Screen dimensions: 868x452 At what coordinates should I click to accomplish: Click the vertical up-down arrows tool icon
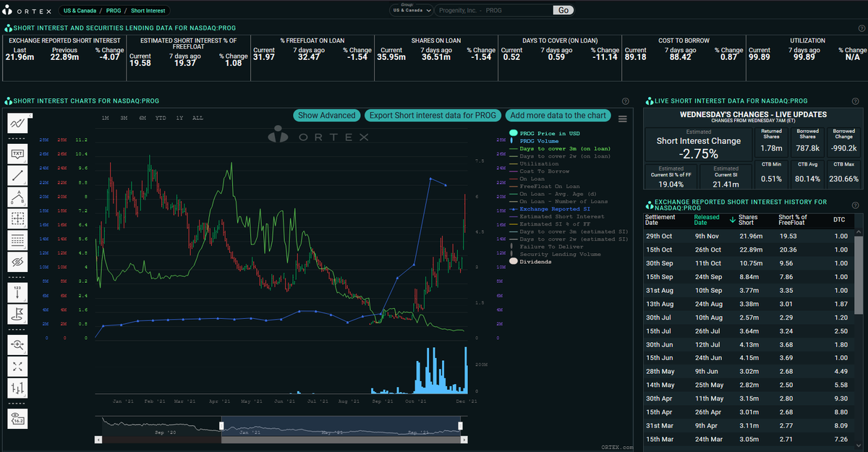click(x=17, y=388)
